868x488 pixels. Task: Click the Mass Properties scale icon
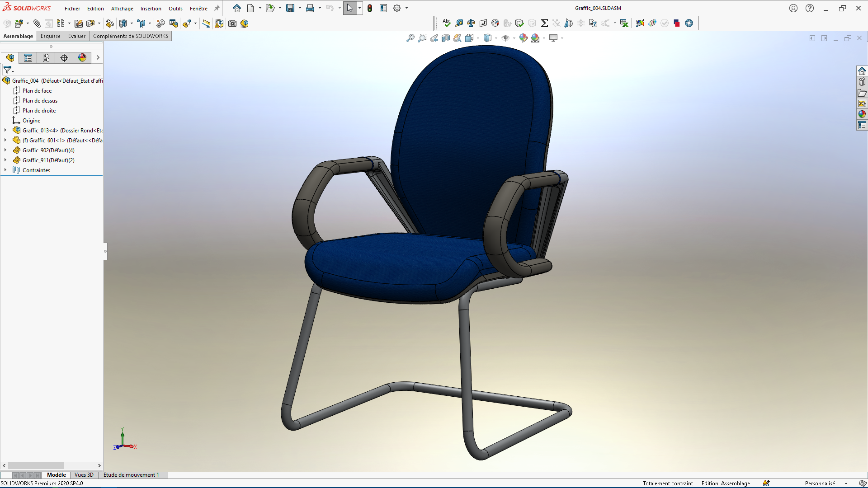[x=471, y=23]
